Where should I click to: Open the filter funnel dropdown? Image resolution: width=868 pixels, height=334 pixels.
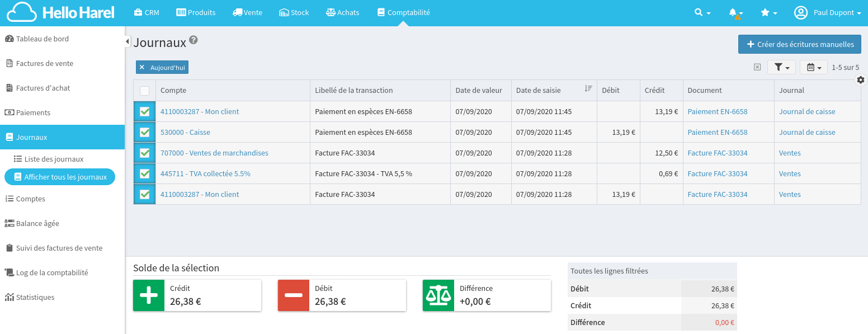tap(781, 67)
